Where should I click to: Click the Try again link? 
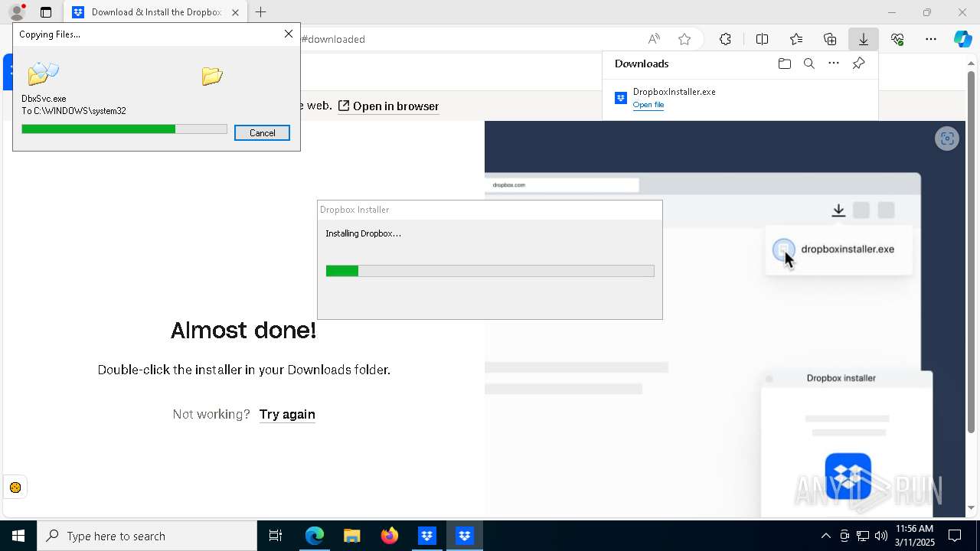pyautogui.click(x=287, y=414)
